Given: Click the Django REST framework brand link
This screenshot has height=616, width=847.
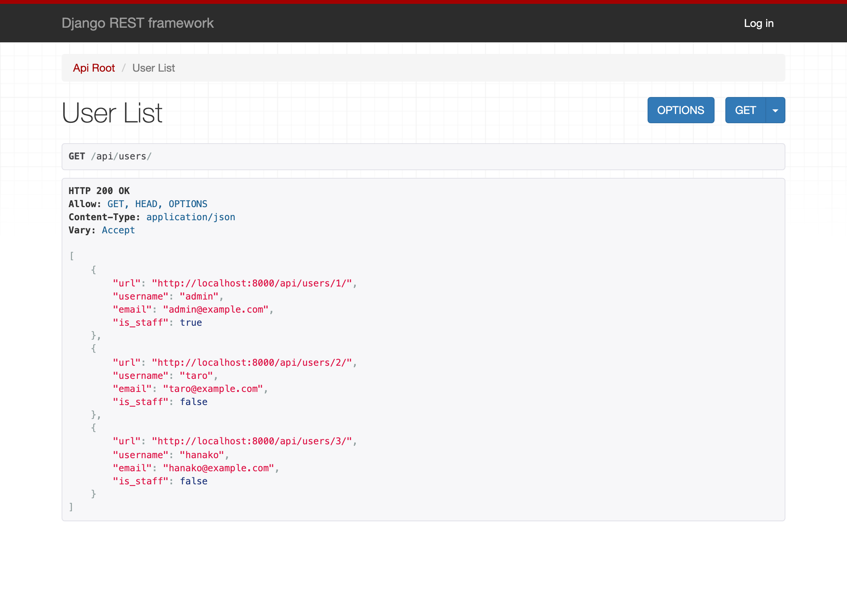Looking at the screenshot, I should click(137, 23).
